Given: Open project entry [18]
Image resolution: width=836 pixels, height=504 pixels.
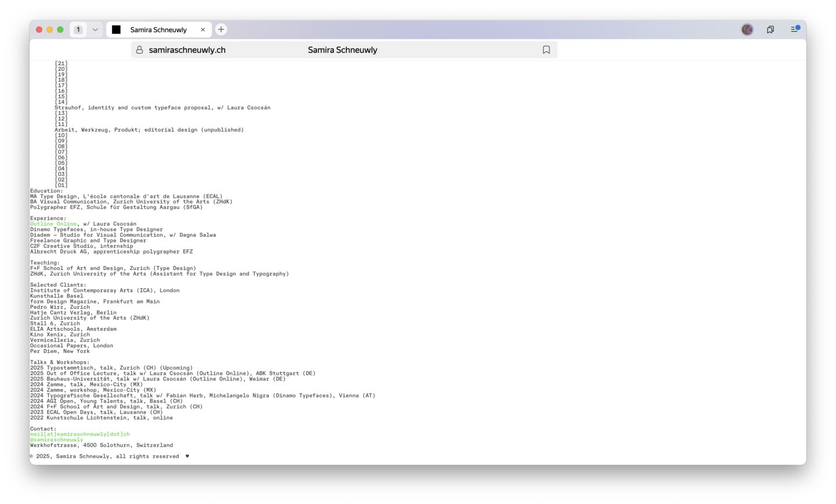Looking at the screenshot, I should click(61, 80).
